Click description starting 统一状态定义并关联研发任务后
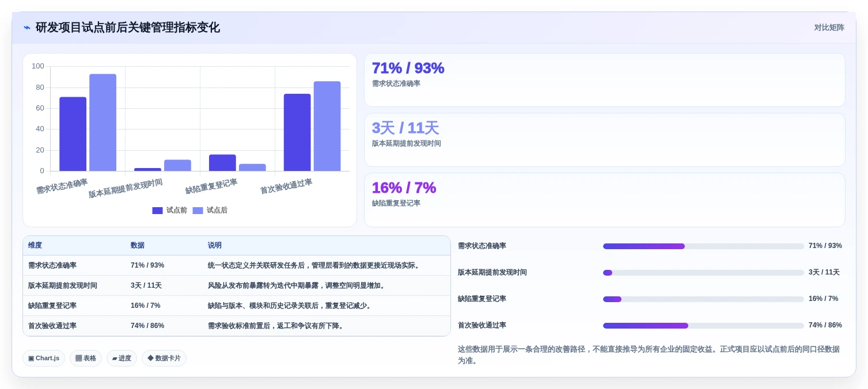The image size is (868, 389). [315, 265]
